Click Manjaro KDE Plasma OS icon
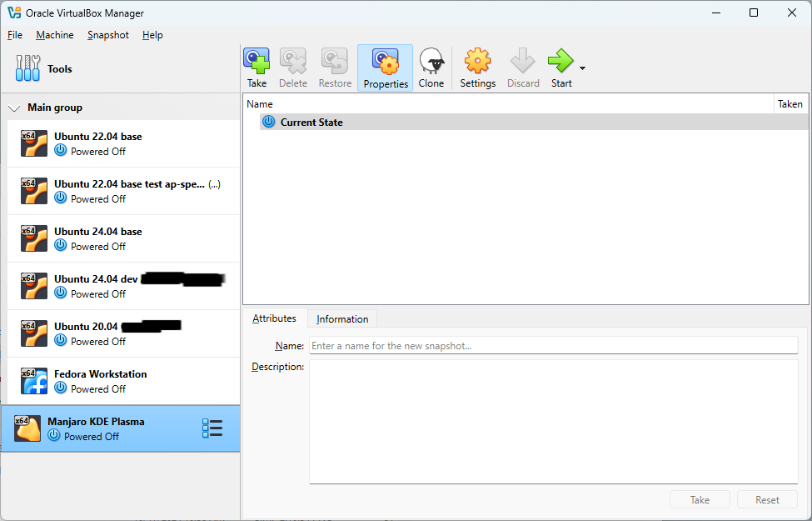This screenshot has width=812, height=521. [x=27, y=428]
